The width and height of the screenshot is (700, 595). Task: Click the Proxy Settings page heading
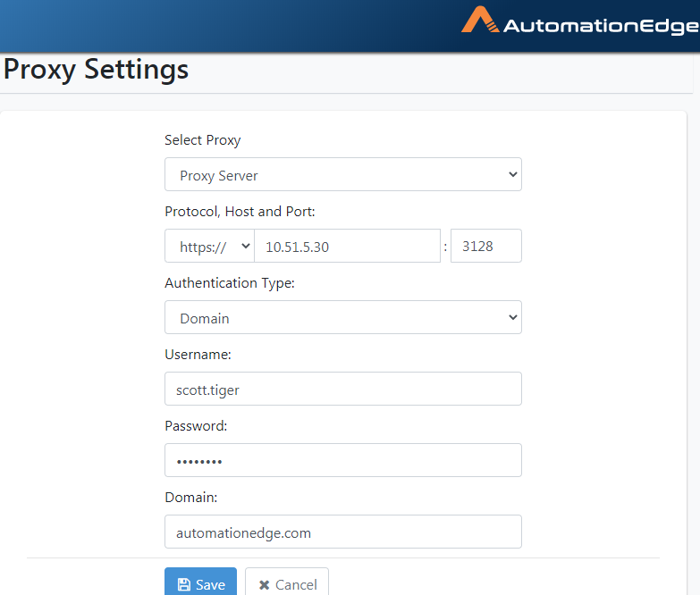[96, 70]
